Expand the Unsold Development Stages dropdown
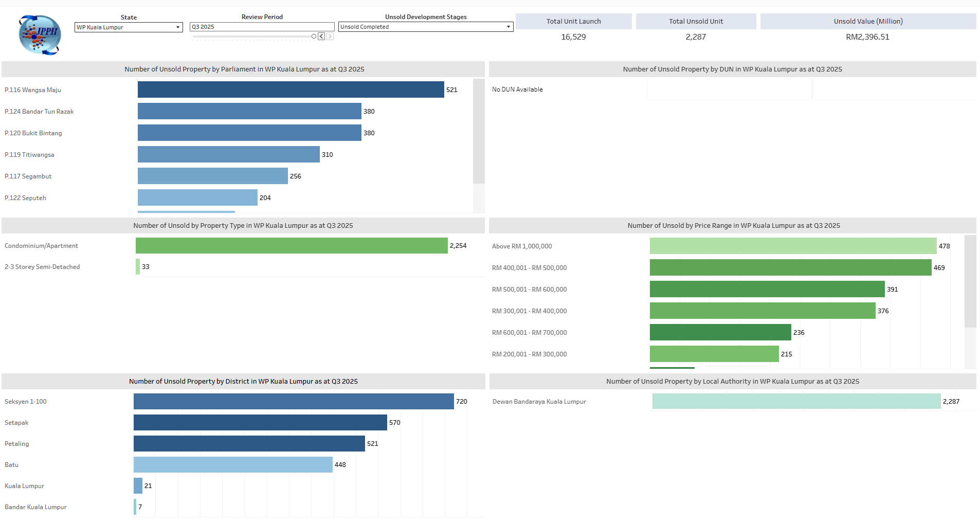The width and height of the screenshot is (980, 523). [x=425, y=27]
